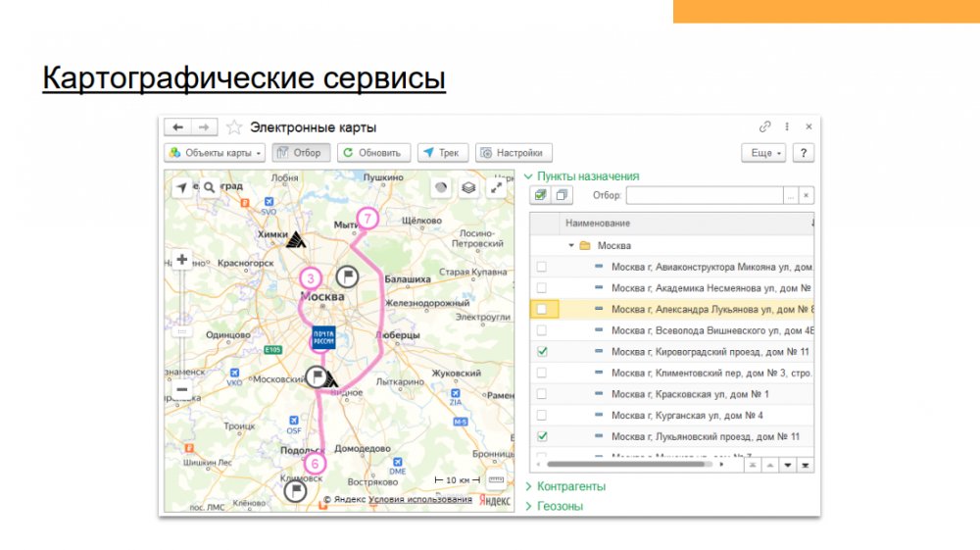Screen dimensions: 980x550
Task: Click the map search magnifier icon
Action: click(x=208, y=186)
